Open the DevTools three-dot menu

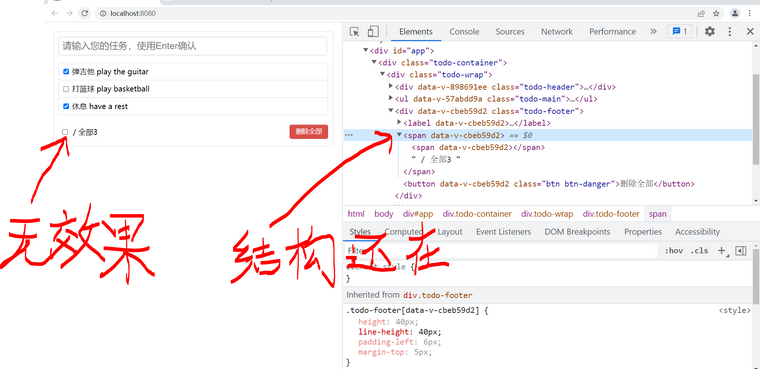pyautogui.click(x=730, y=32)
